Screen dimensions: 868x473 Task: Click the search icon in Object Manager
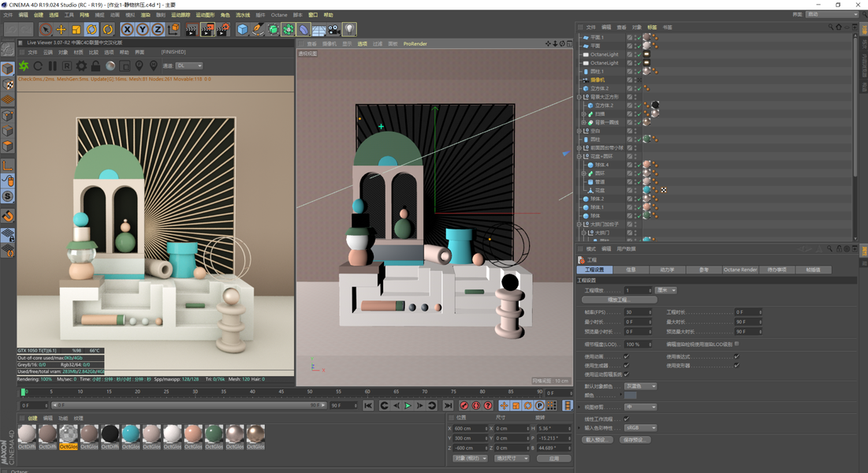click(831, 27)
